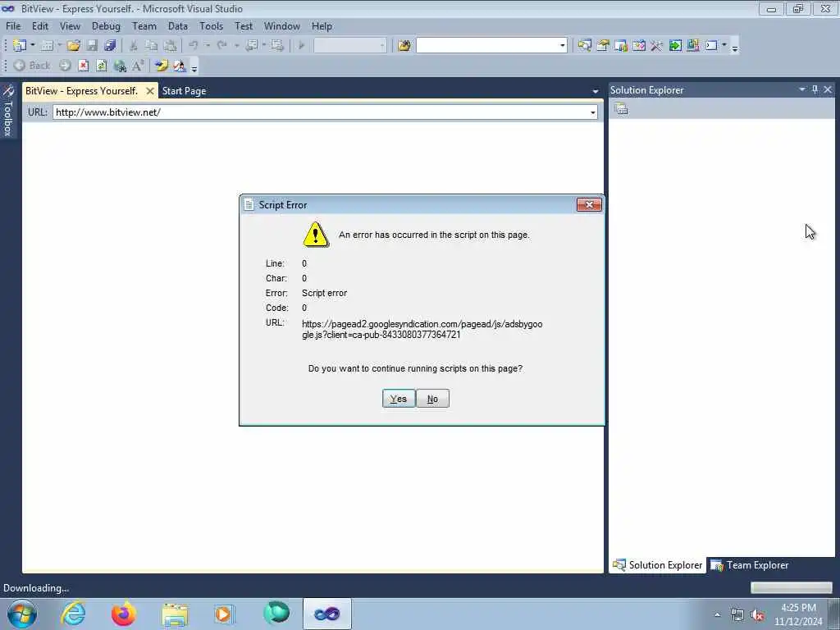Click the New Project toolbar icon
Screen dimensions: 840x630
click(x=20, y=46)
